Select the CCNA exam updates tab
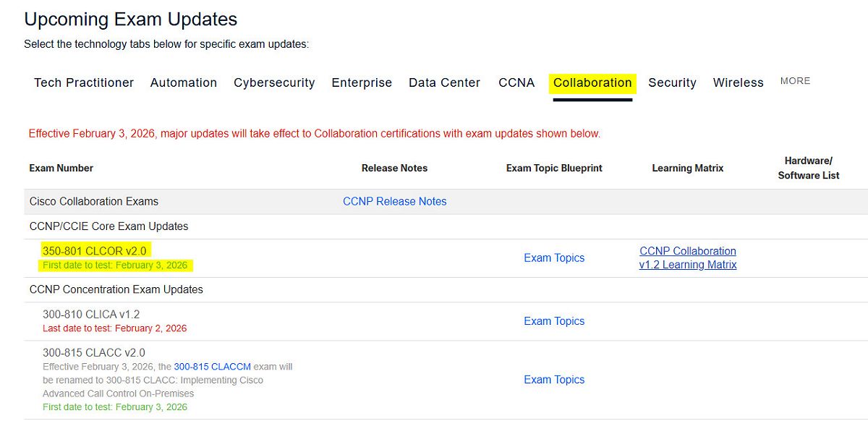 [516, 82]
